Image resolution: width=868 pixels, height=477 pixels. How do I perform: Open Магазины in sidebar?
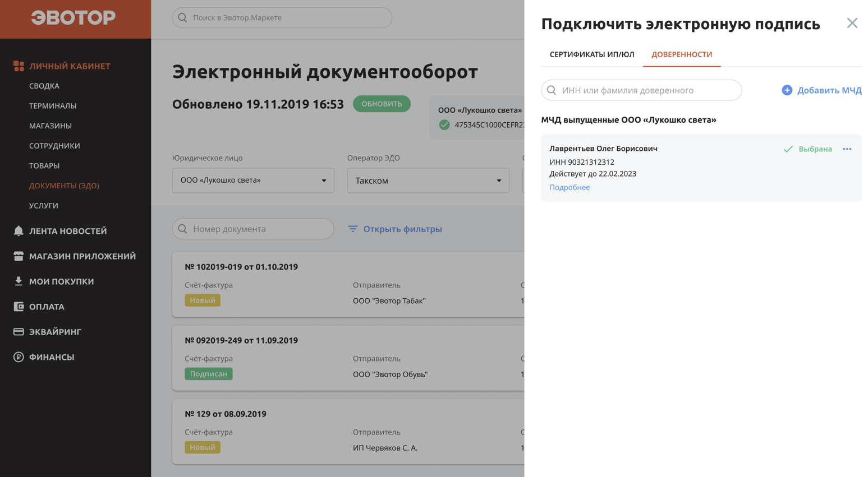pyautogui.click(x=50, y=126)
